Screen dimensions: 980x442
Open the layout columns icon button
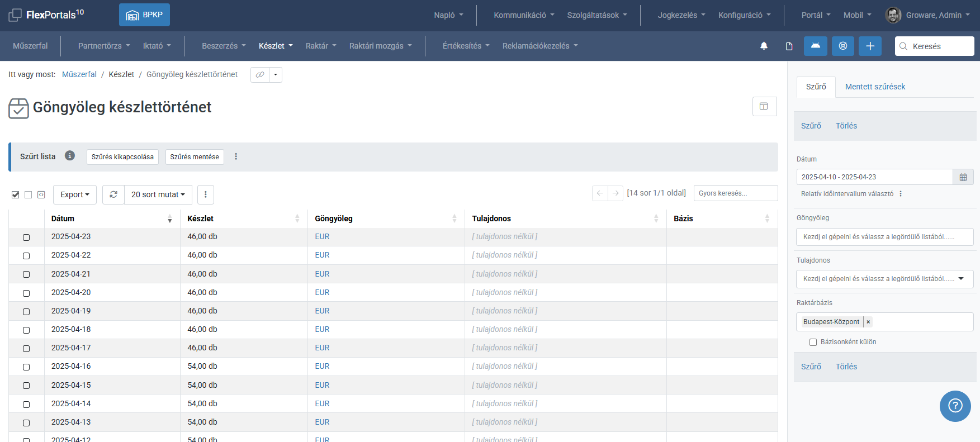tap(764, 106)
